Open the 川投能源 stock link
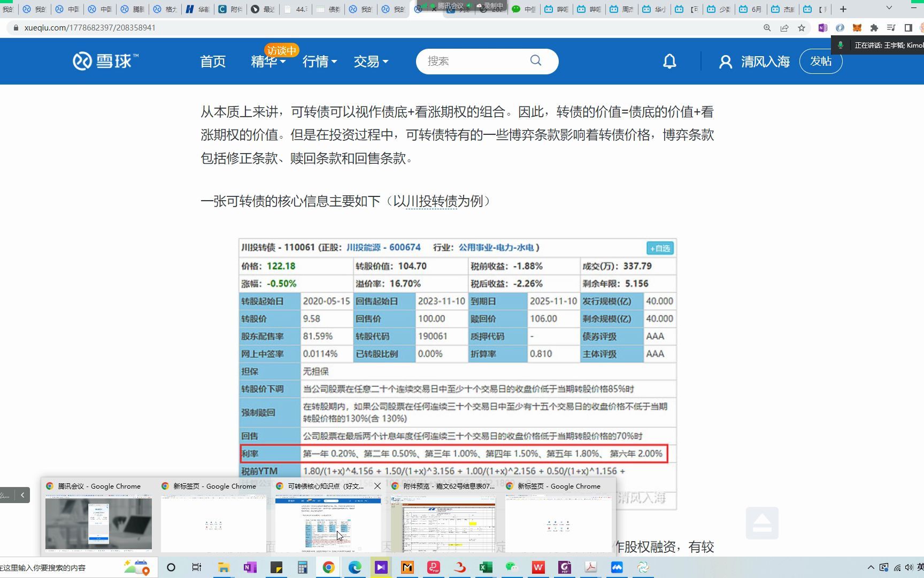This screenshot has width=924, height=578. pyautogui.click(x=363, y=247)
